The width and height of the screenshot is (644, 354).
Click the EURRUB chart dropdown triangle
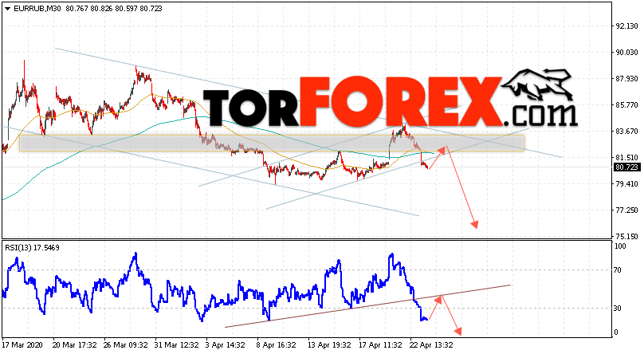click(x=7, y=9)
